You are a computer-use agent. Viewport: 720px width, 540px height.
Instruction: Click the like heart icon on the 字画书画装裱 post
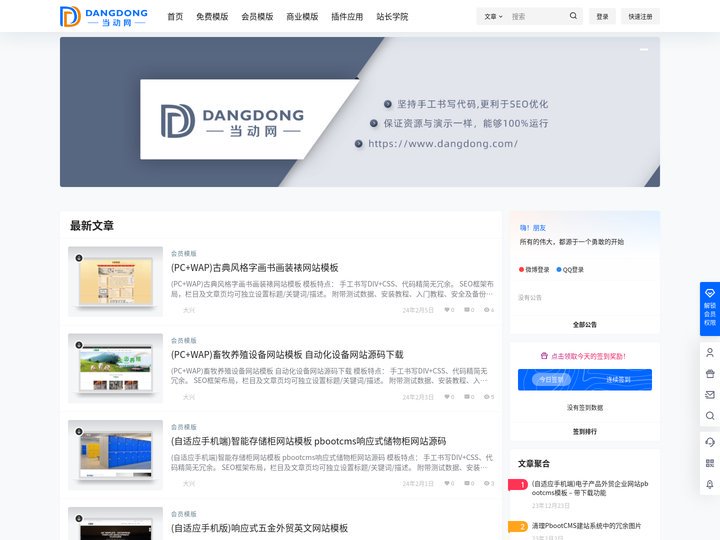446,310
